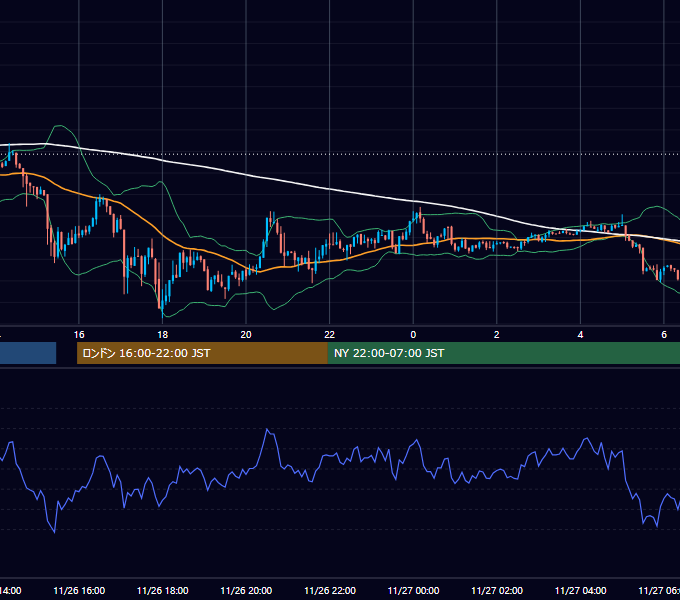Click the 11/26 22:00 date label

tap(330, 591)
